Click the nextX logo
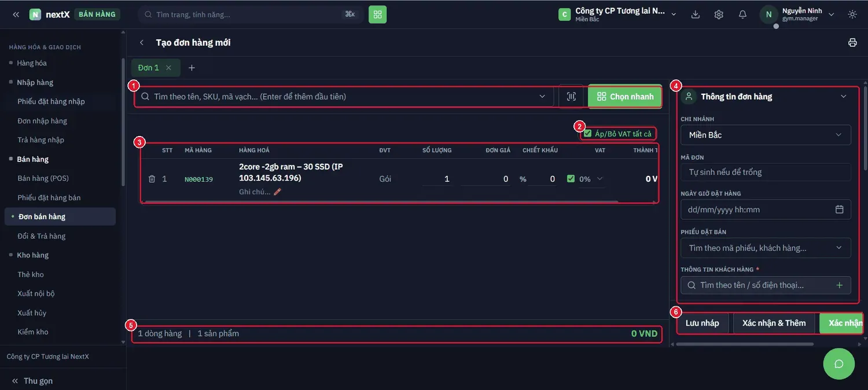 (50, 14)
